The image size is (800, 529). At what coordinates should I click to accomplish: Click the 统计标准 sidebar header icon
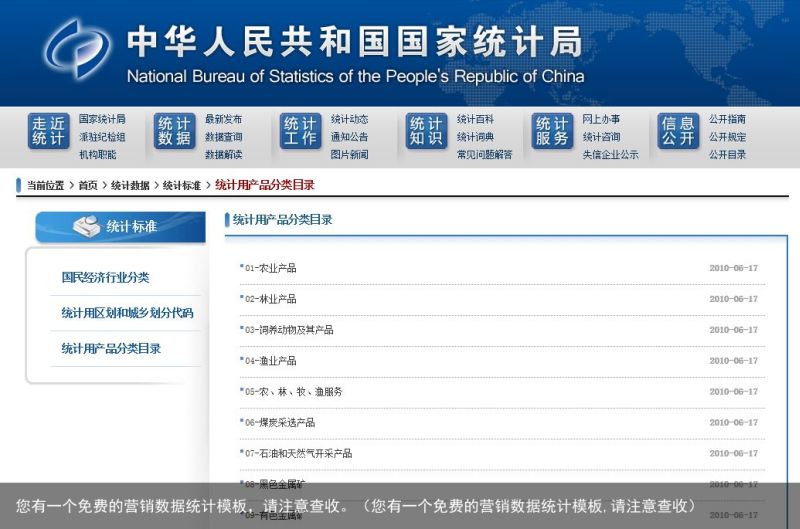point(87,226)
